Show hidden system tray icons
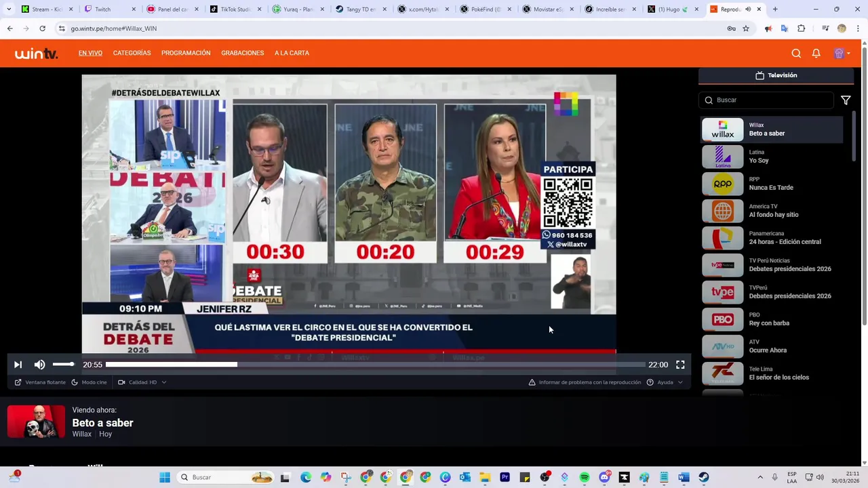Viewport: 868px width, 488px height. point(759,477)
